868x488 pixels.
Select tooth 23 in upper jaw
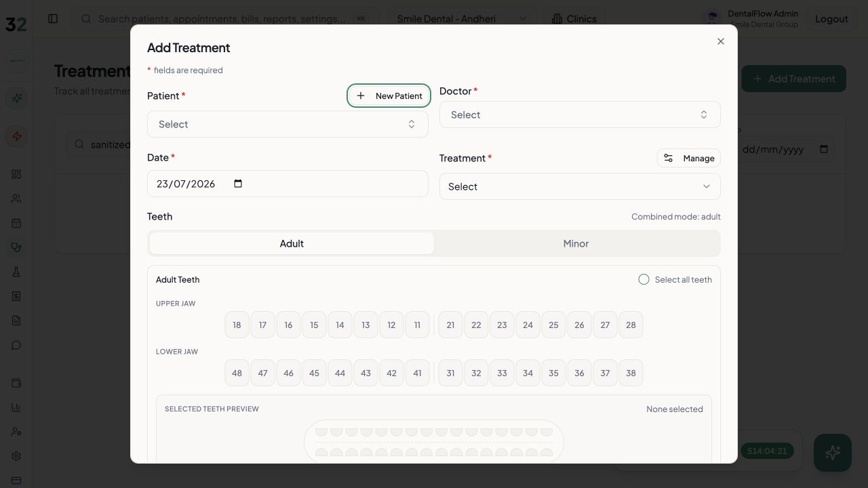tap(502, 325)
